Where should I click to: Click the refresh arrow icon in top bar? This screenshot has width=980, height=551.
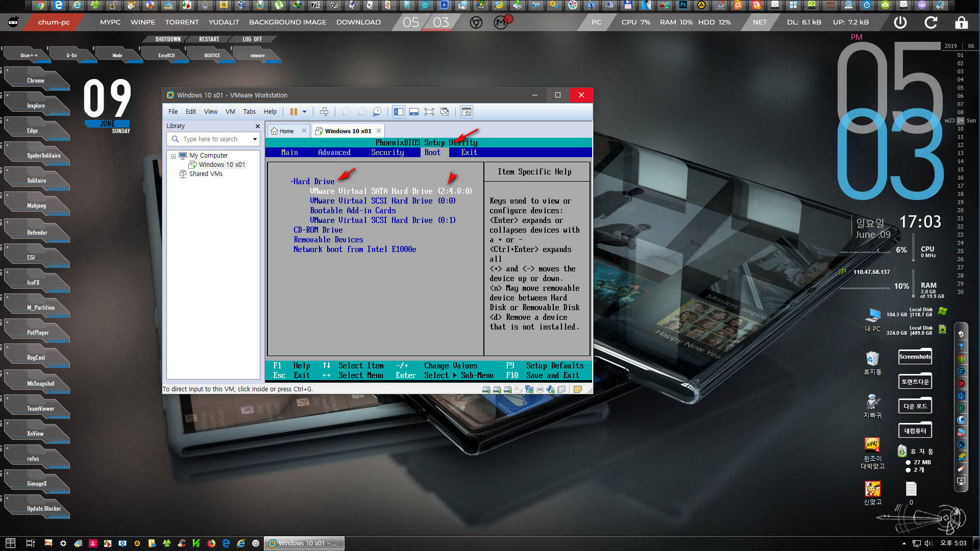(x=931, y=22)
